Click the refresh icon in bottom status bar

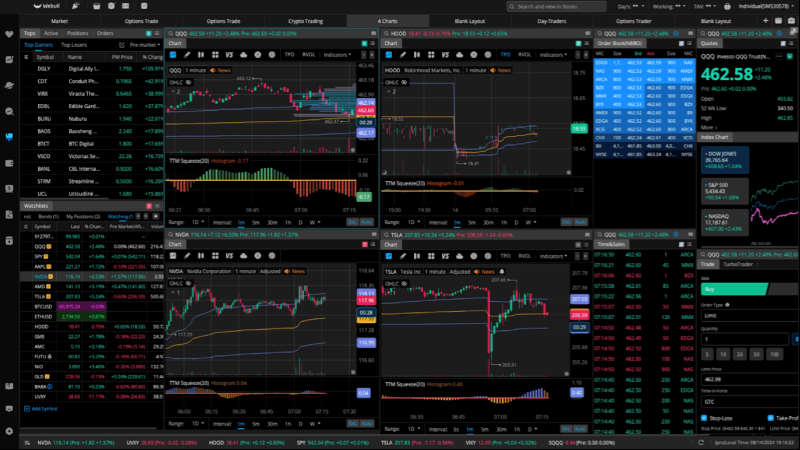(701, 443)
